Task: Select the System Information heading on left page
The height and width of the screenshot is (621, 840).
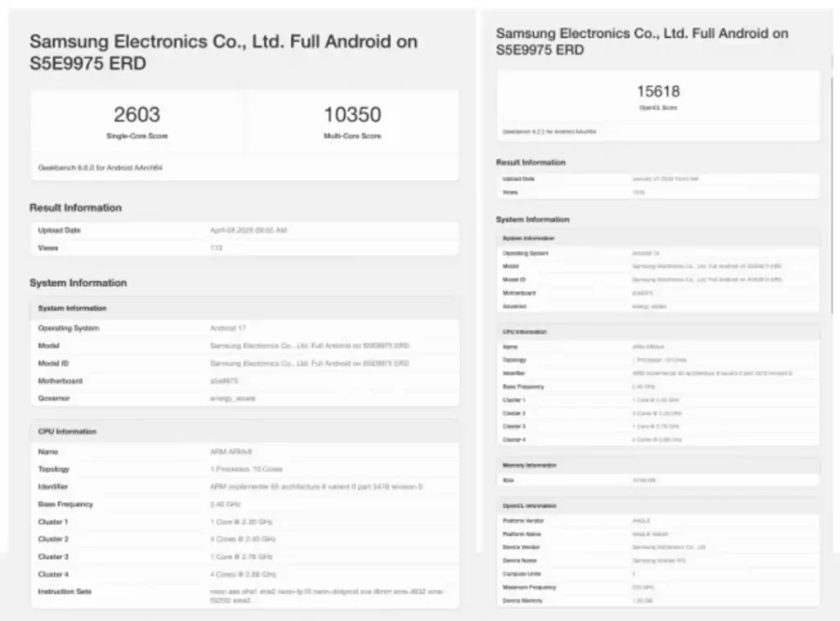Action: [78, 283]
